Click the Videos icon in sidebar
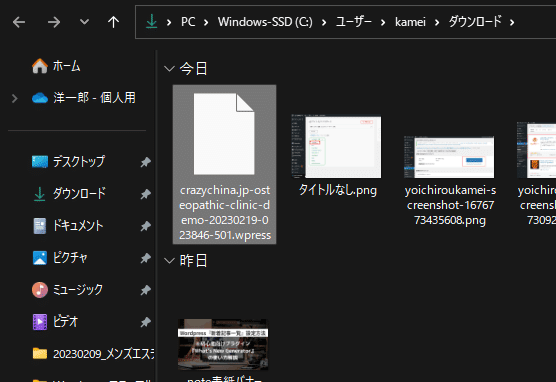The height and width of the screenshot is (382, 556). 40,322
